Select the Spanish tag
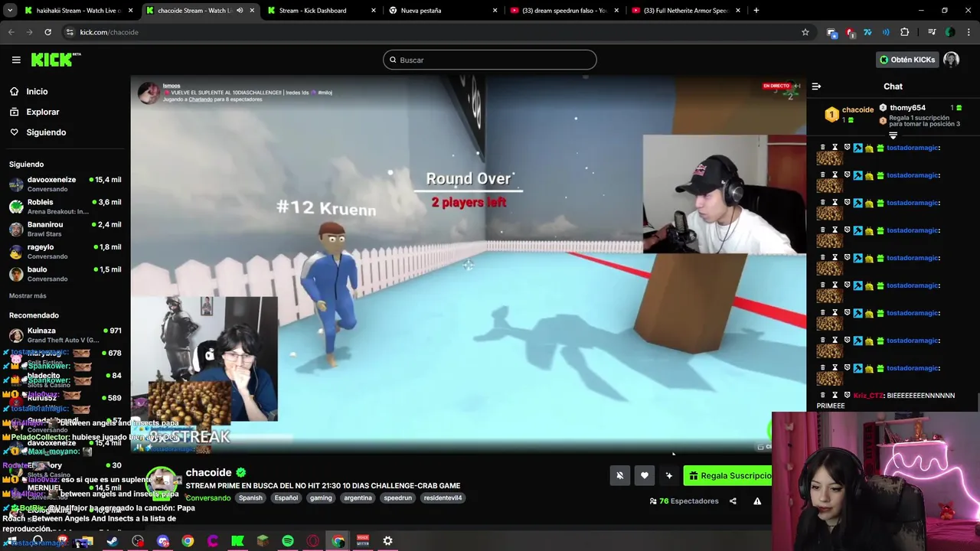This screenshot has height=551, width=980. [x=250, y=498]
